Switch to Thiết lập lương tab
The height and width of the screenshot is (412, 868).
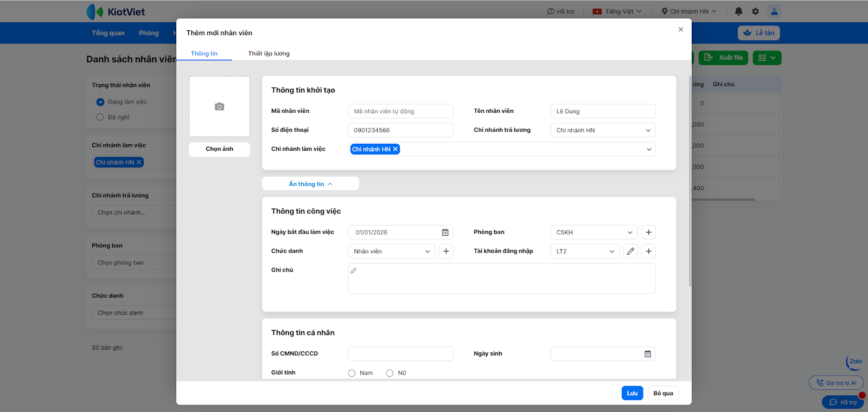coord(269,54)
